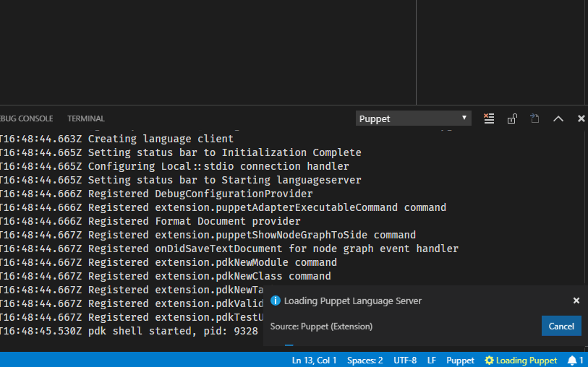Viewport: 588px width, 367px height.
Task: Click 'Setting status bar to Initialization Complete' line
Action: tap(180, 152)
